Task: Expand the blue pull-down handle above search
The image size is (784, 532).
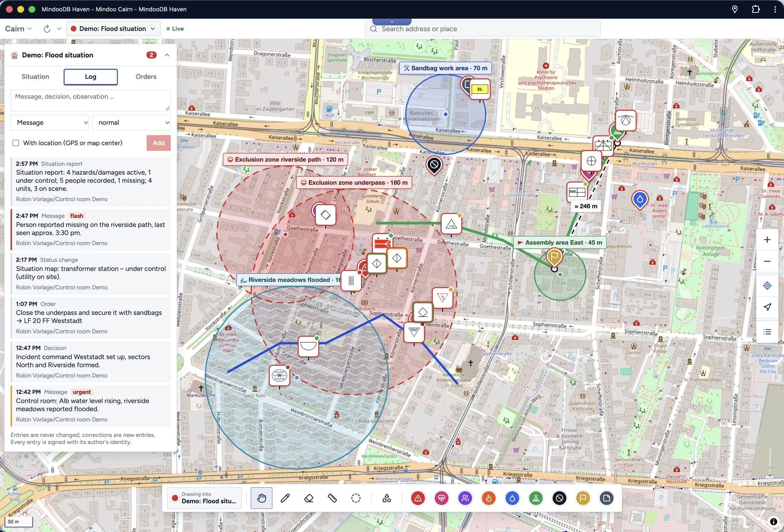Action: [x=392, y=22]
